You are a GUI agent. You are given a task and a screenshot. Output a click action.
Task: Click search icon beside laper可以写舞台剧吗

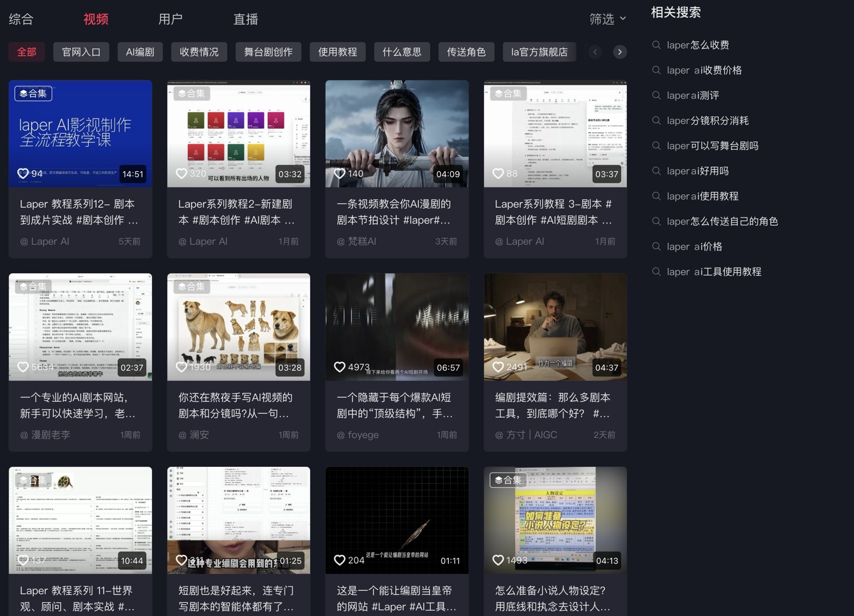pos(656,145)
